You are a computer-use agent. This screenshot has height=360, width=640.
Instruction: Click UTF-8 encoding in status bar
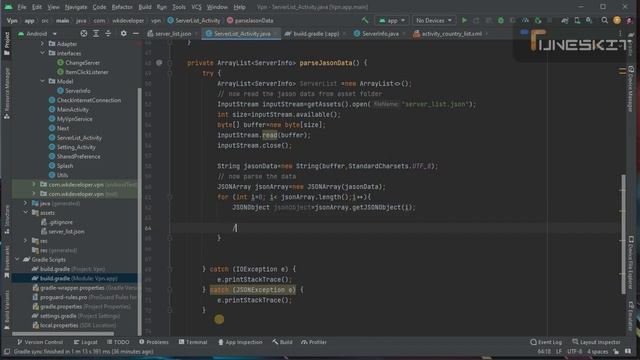(x=574, y=351)
